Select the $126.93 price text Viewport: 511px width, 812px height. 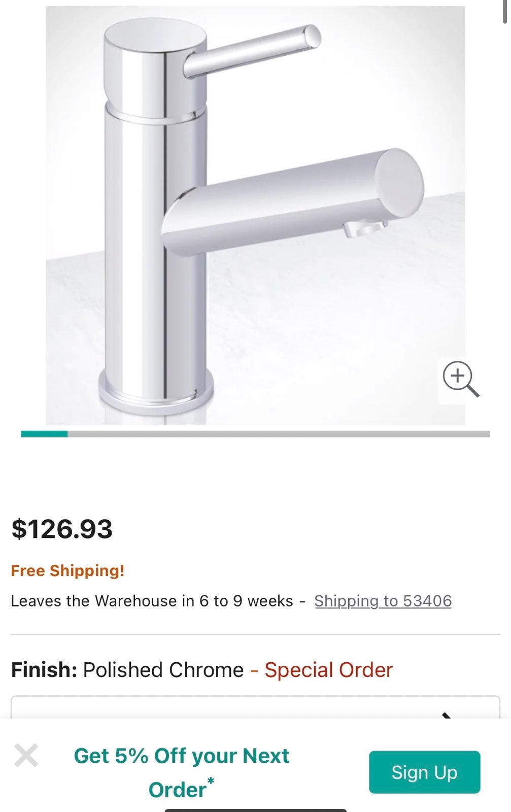click(x=62, y=529)
